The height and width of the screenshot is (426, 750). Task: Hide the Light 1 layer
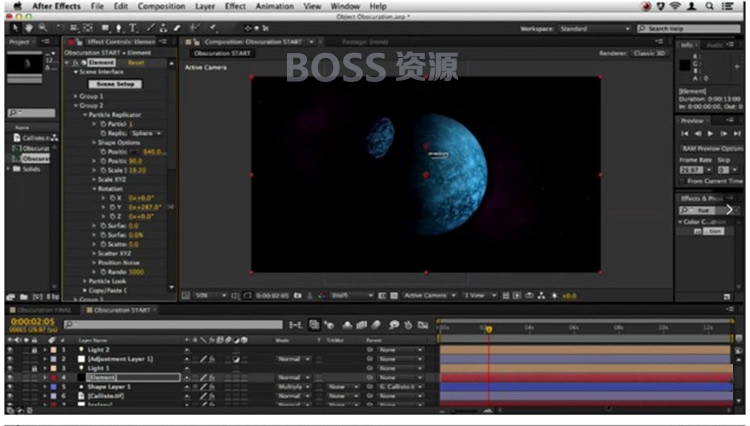pyautogui.click(x=10, y=369)
